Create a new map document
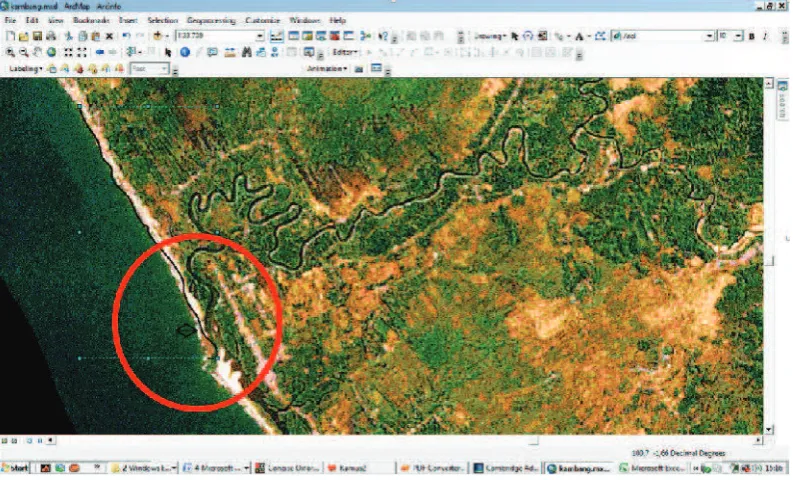Viewport: 793px width, 480px height. 11,36
